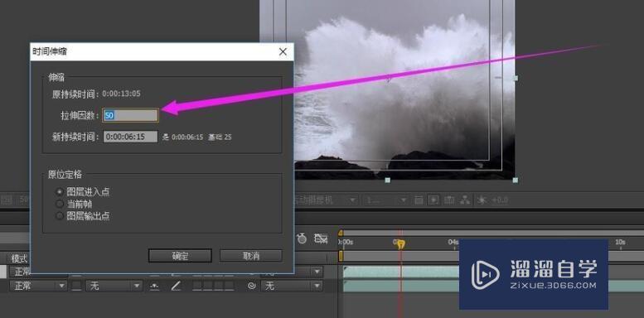Screen dimensions: 644x318
Task: Click the 04s mark on time ruler
Action: pyautogui.click(x=453, y=242)
